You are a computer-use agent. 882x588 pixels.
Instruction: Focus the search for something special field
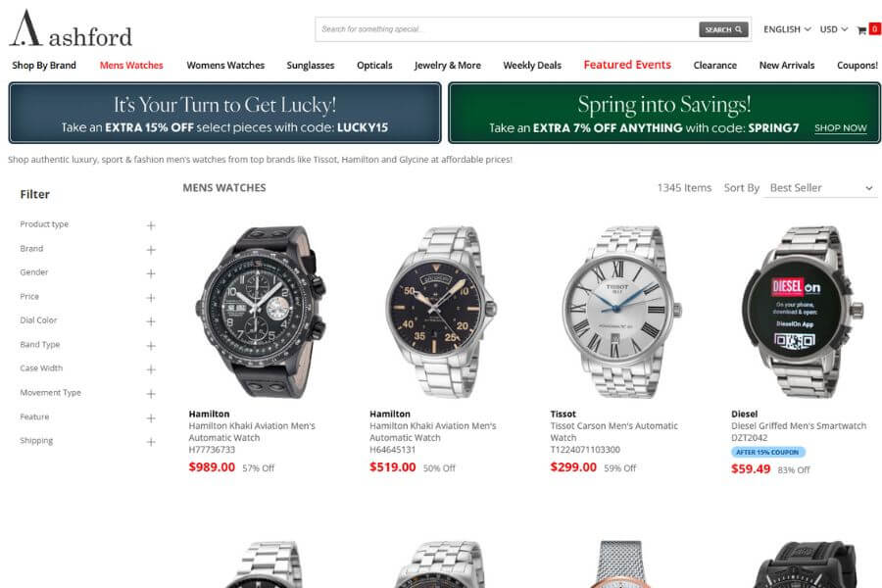508,29
